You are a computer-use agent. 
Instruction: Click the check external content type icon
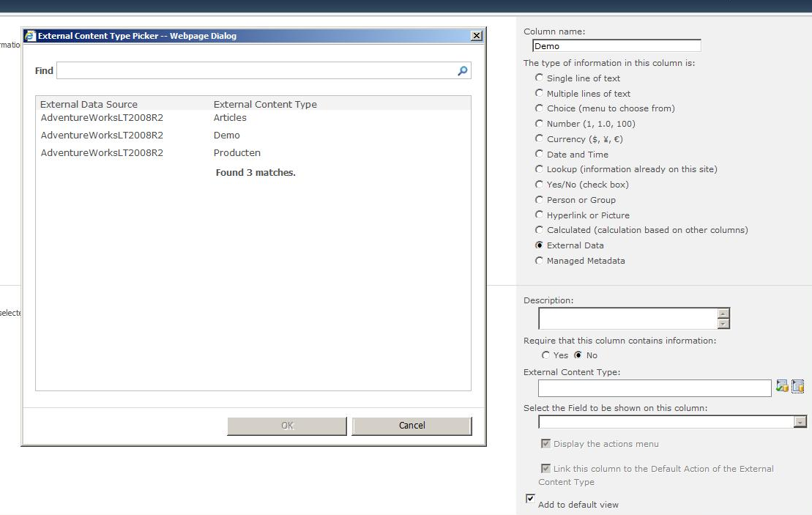point(782,386)
